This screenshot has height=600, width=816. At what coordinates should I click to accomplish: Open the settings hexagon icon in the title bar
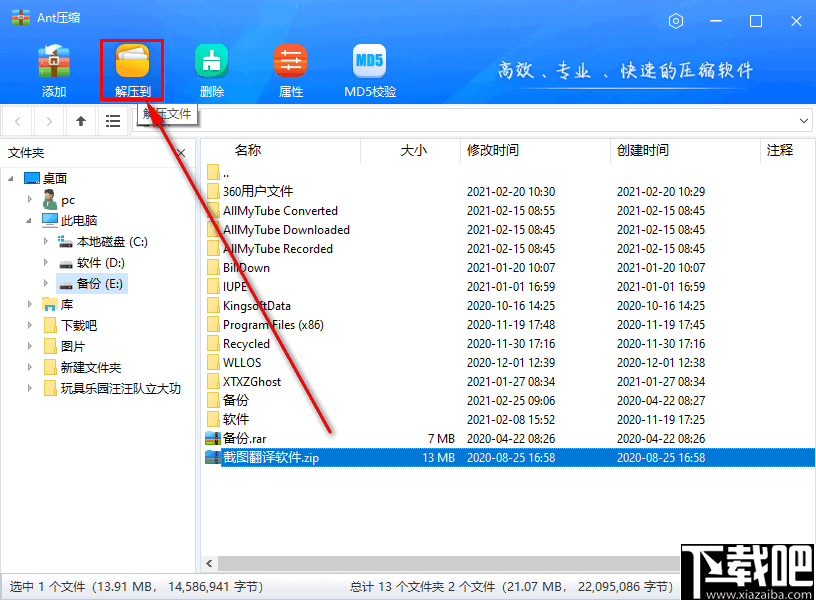point(675,21)
